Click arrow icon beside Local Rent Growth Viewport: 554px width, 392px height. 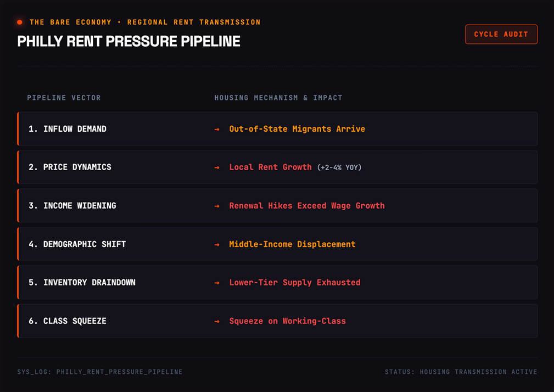217,167
